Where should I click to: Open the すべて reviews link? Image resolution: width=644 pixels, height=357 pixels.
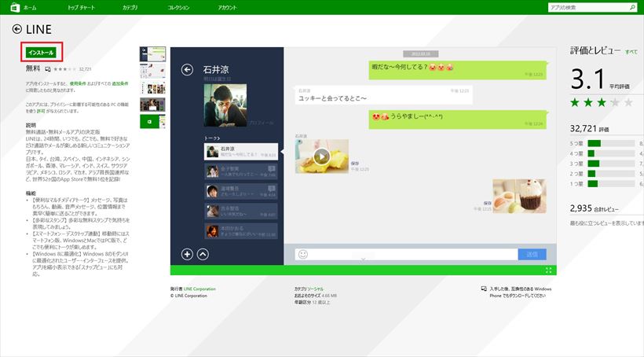(631, 52)
